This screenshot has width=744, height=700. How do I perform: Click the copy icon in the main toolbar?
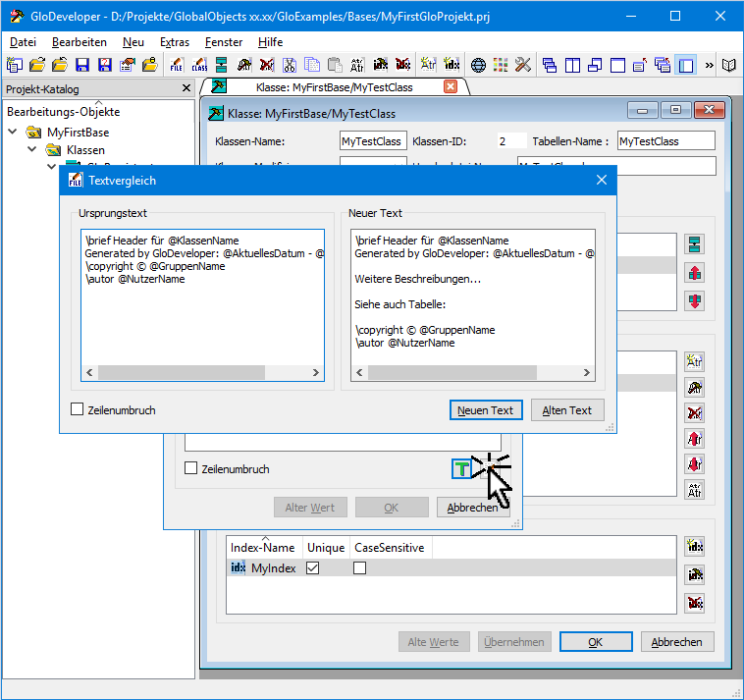coord(312,65)
